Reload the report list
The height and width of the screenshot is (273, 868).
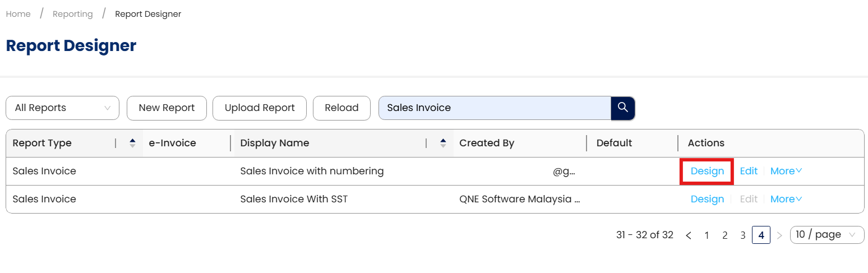pyautogui.click(x=341, y=108)
